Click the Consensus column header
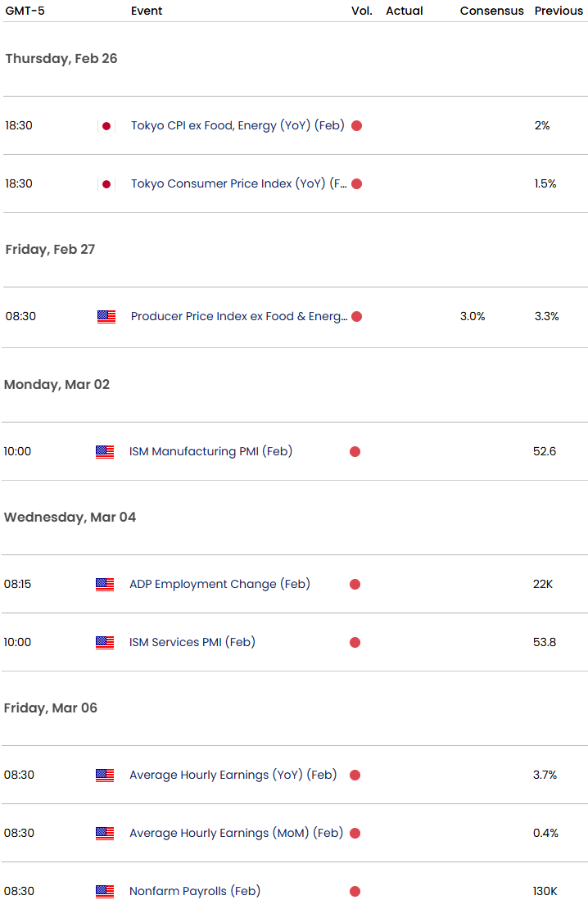 pyautogui.click(x=491, y=11)
